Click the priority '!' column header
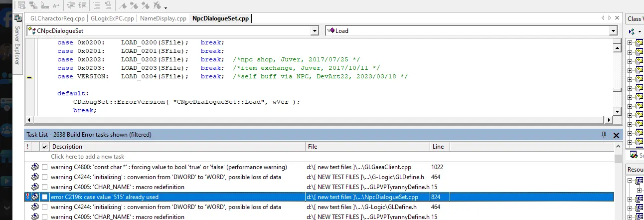 tap(28, 147)
